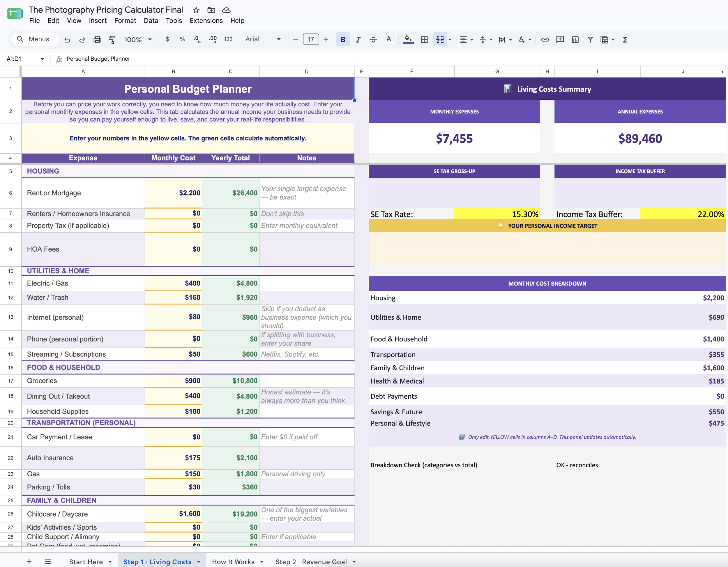
Task: Click the font size input field
Action: pyautogui.click(x=311, y=39)
